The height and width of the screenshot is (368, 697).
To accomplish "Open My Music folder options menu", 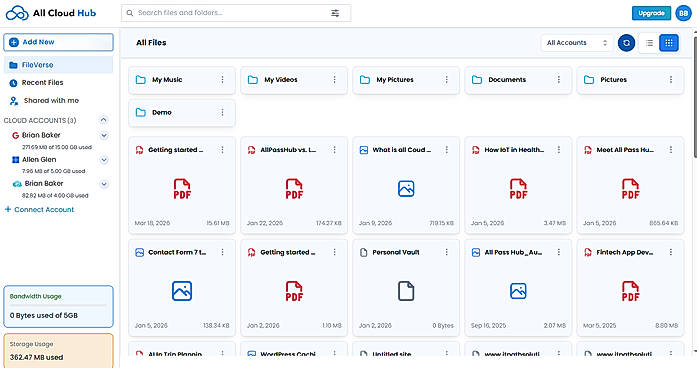I will 222,80.
